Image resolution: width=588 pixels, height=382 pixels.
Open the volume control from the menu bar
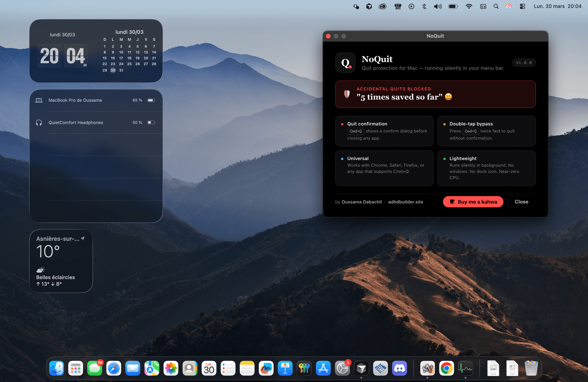(438, 6)
